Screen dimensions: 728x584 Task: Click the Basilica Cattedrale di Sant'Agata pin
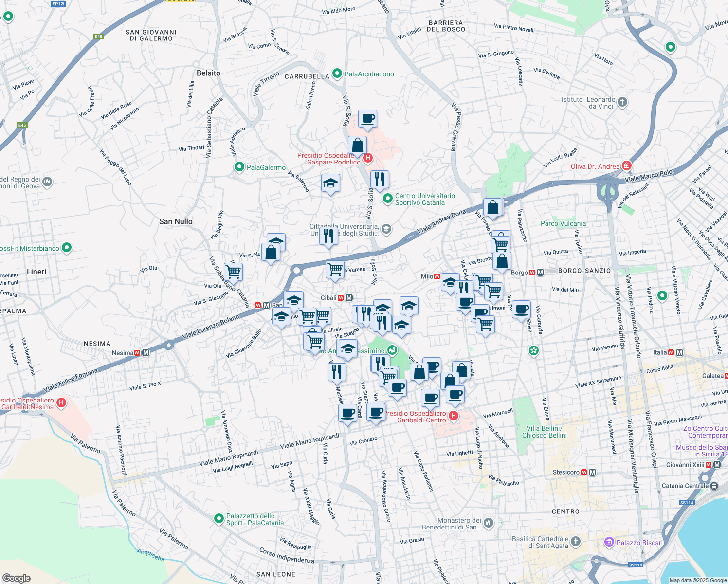pyautogui.click(x=576, y=541)
